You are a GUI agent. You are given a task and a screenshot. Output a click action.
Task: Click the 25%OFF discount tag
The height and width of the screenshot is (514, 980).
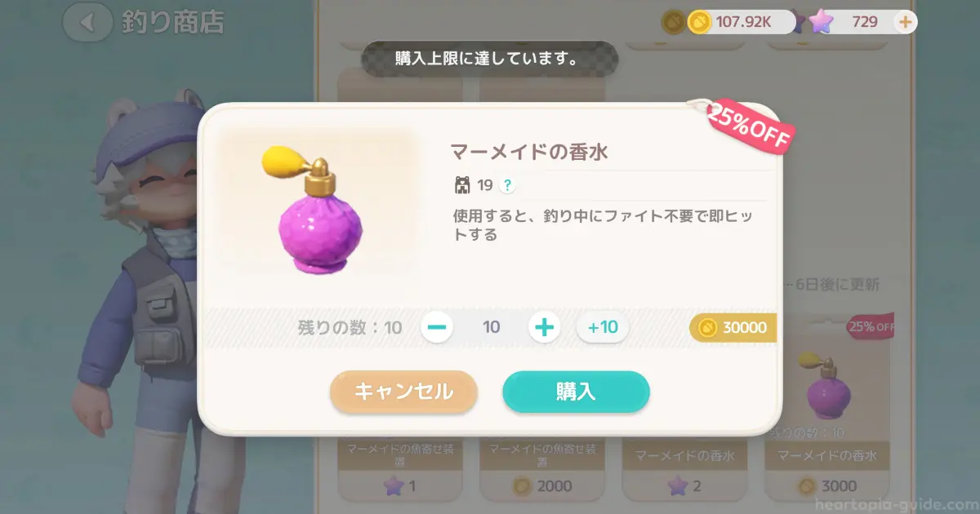[750, 126]
